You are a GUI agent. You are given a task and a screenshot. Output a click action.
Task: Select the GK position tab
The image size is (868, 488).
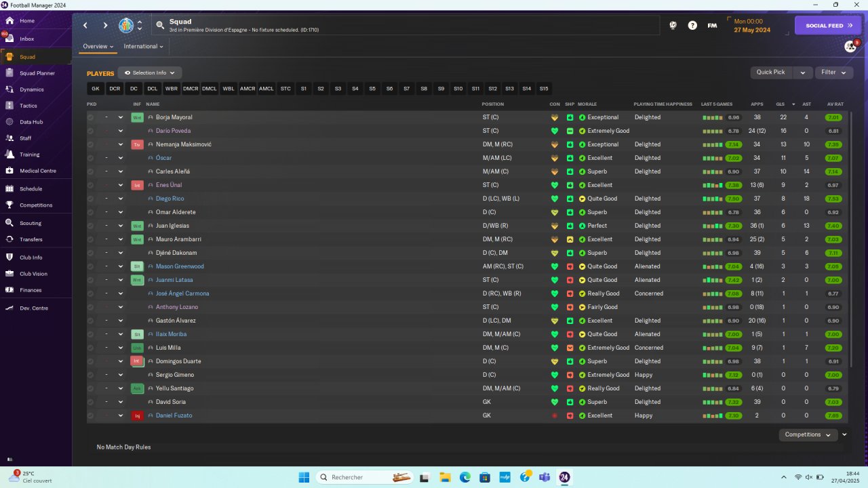click(x=96, y=89)
